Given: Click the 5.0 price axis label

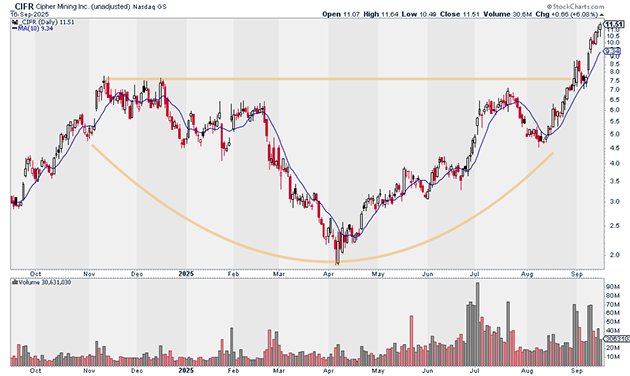Looking at the screenshot, I should pos(614,134).
